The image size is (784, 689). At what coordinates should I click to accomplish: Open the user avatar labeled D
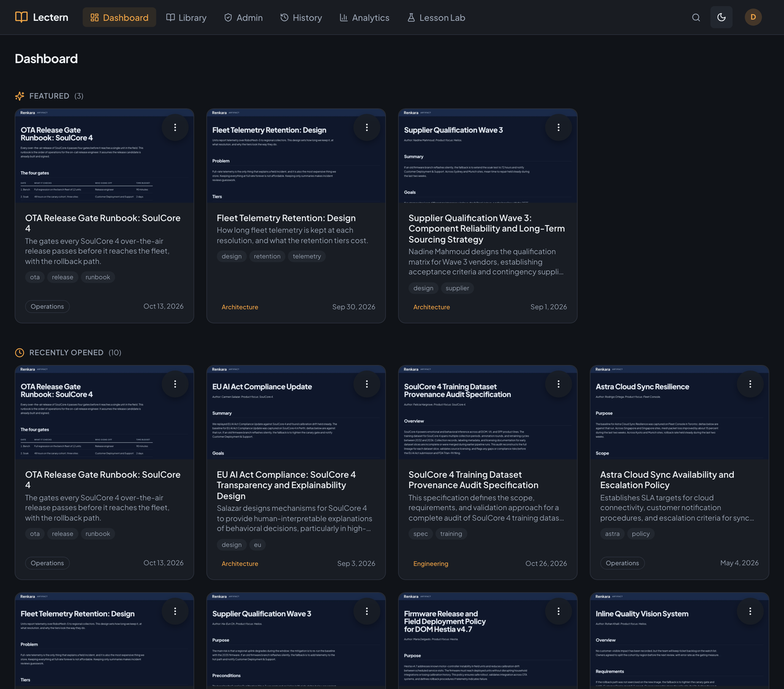coord(753,17)
